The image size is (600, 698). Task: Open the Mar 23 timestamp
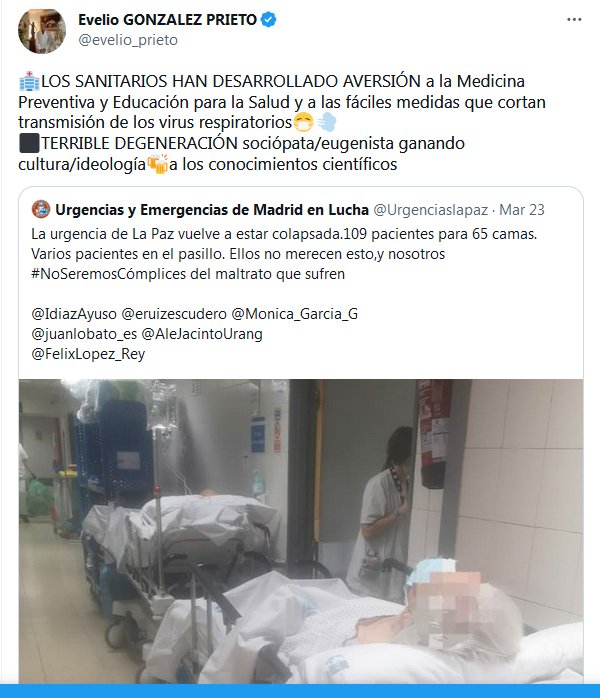pyautogui.click(x=522, y=210)
